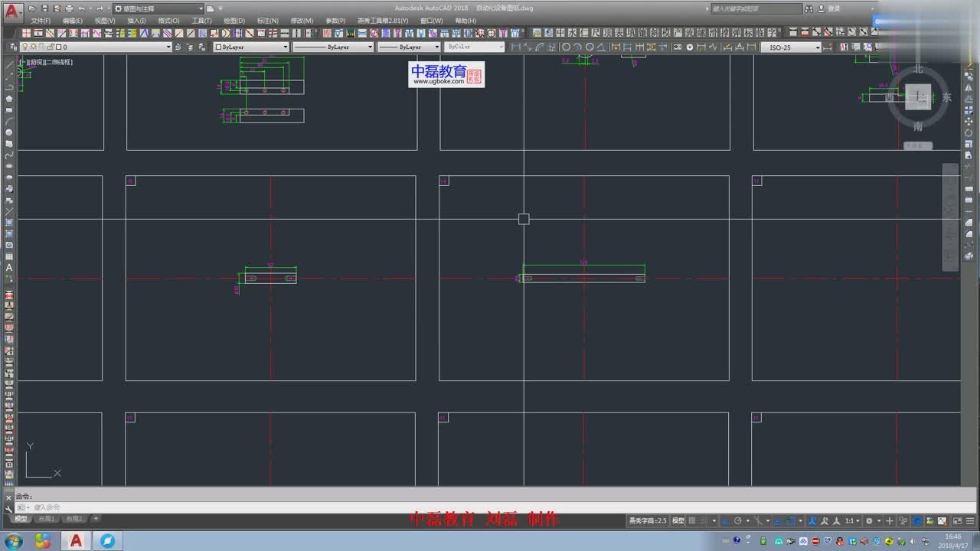980x551 pixels.
Task: Click the Open file icon in quick access toolbar
Action: [32, 8]
